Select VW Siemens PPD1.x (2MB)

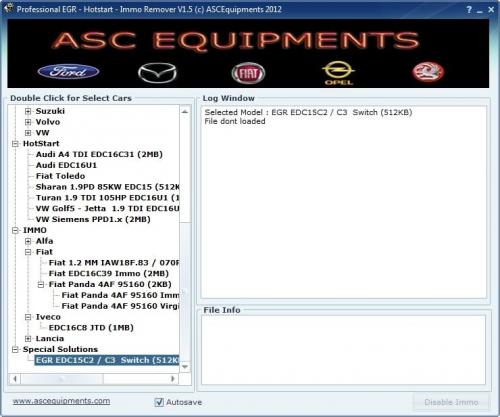click(x=93, y=219)
